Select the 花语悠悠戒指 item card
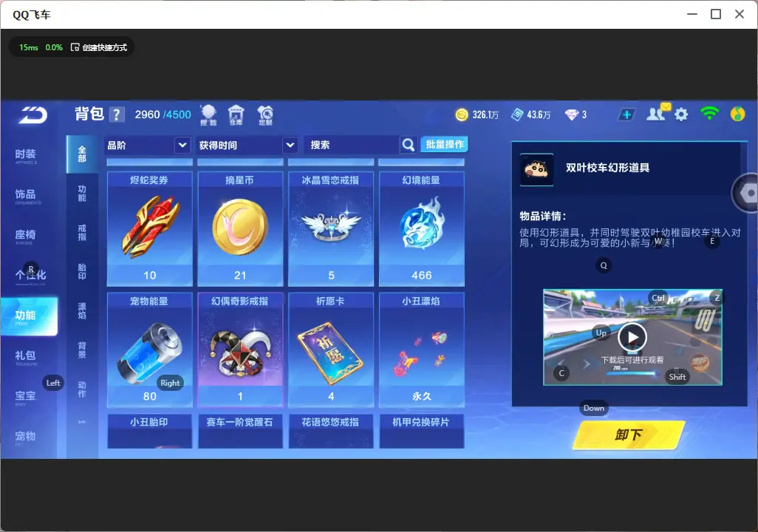Image resolution: width=758 pixels, height=532 pixels. pyautogui.click(x=331, y=431)
